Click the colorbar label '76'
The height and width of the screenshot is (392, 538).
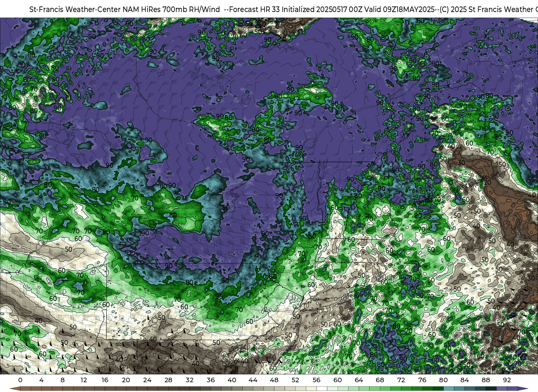click(422, 380)
